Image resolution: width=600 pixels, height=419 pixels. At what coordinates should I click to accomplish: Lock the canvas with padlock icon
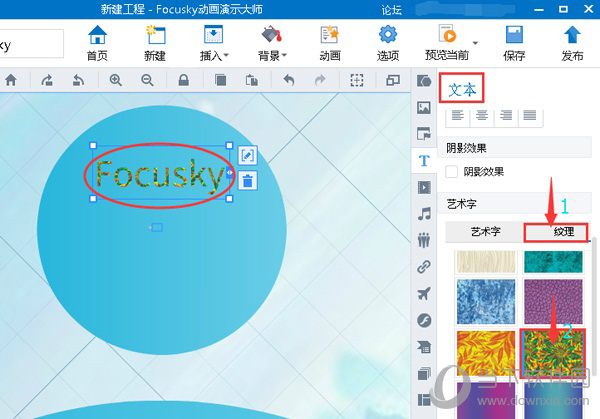[x=184, y=80]
